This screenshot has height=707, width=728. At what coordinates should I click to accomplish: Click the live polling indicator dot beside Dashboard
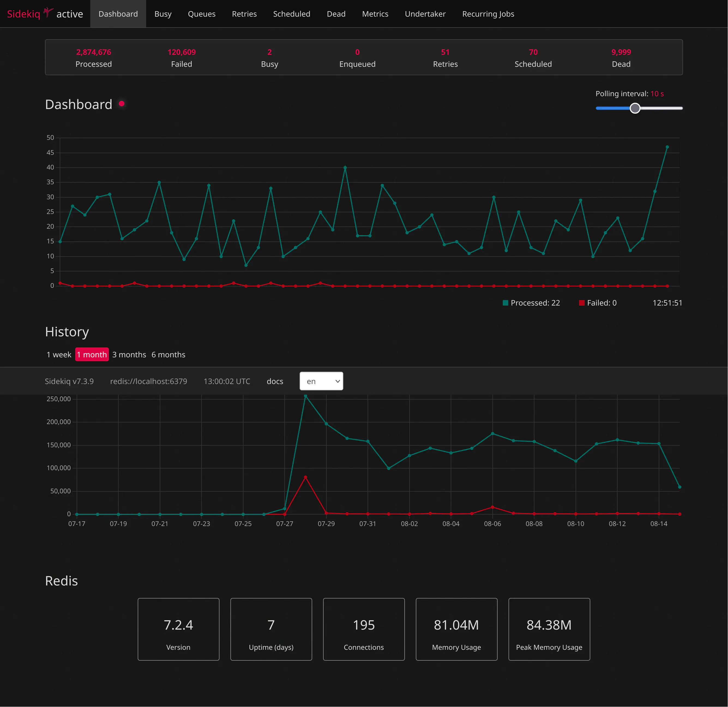[121, 104]
